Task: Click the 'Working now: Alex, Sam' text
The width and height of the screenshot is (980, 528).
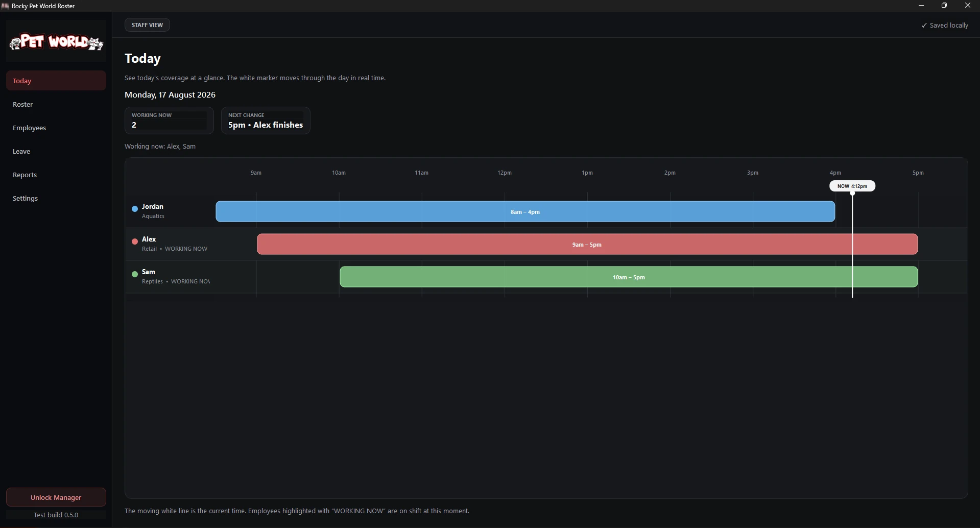Action: coord(160,146)
